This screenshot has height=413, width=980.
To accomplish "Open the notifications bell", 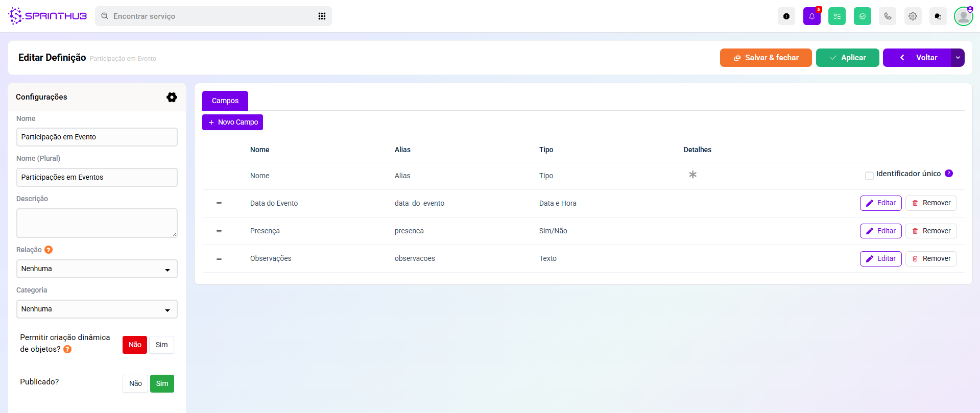I will pos(811,16).
